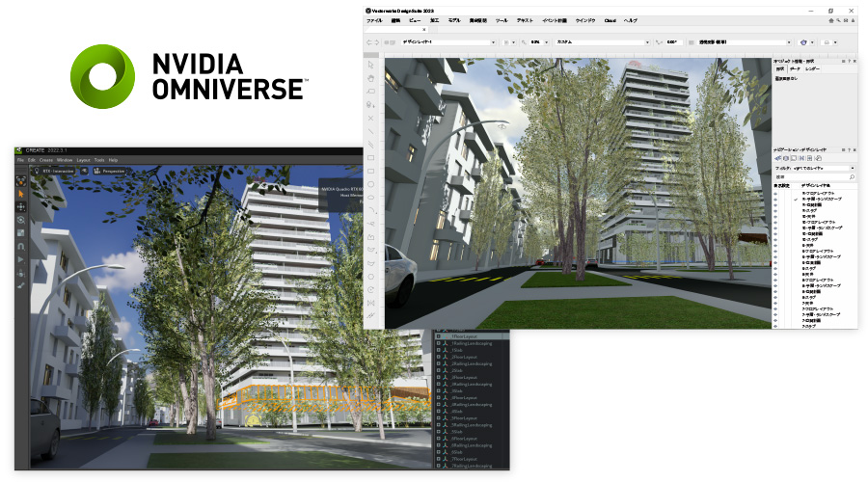Choose the Arc tool in Vectorworks palette
868x482 pixels.
(x=371, y=209)
